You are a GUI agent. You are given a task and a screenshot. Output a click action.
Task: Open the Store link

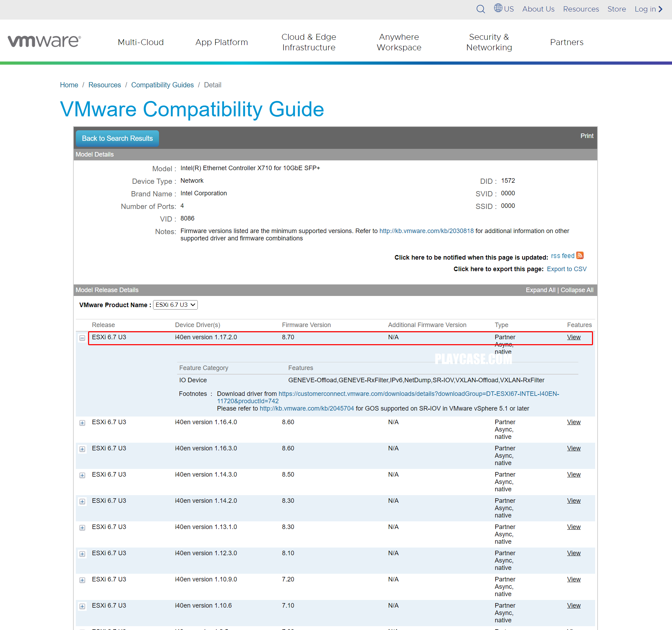pos(616,9)
